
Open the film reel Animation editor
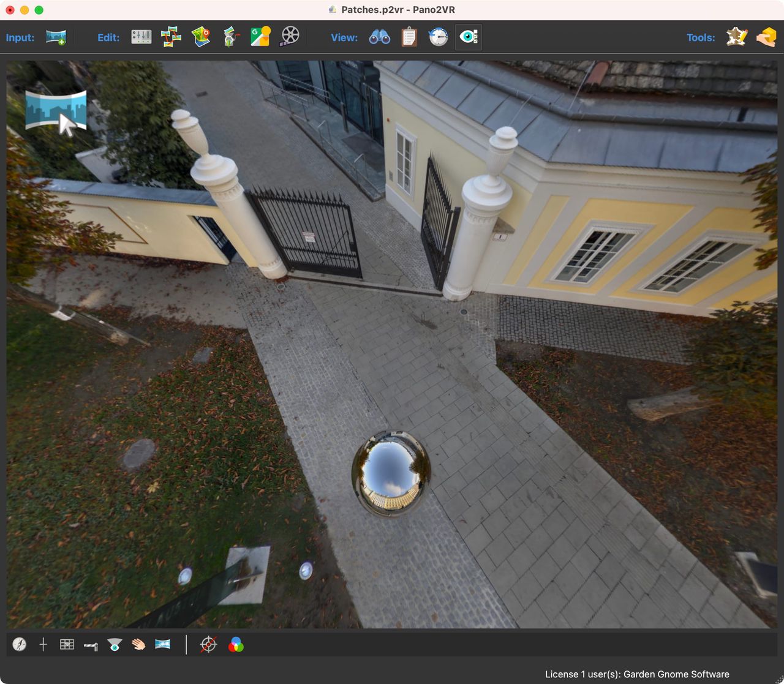[x=290, y=37]
